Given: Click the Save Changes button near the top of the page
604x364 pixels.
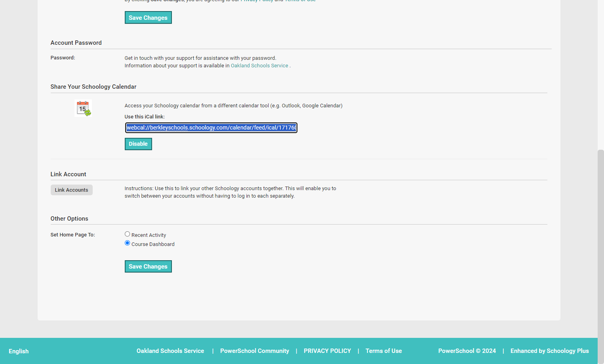Looking at the screenshot, I should coord(148,17).
